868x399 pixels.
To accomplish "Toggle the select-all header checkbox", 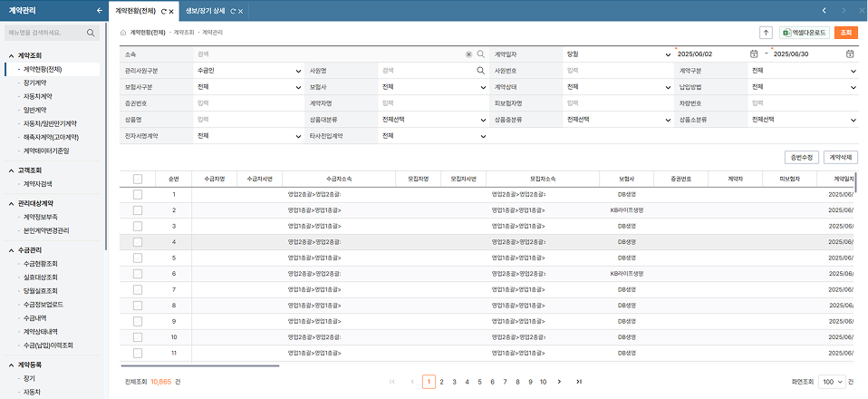I will point(138,179).
